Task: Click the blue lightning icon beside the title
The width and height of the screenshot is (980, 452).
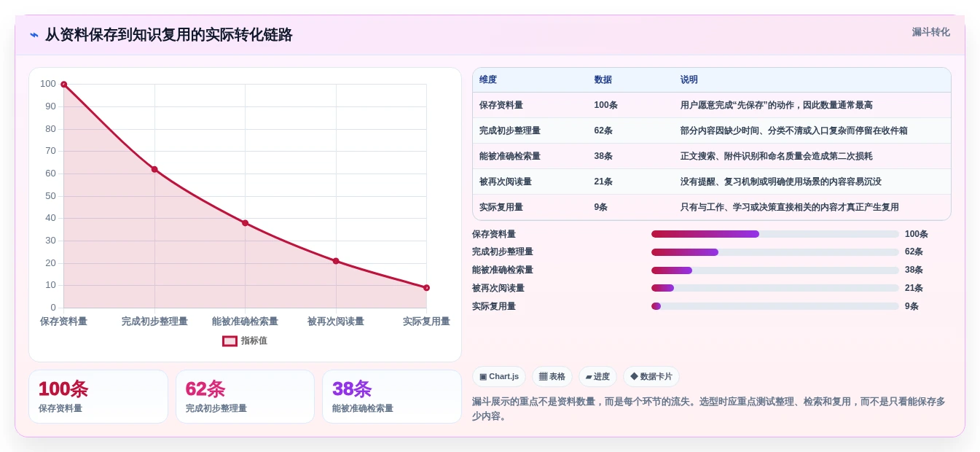Action: 34,35
